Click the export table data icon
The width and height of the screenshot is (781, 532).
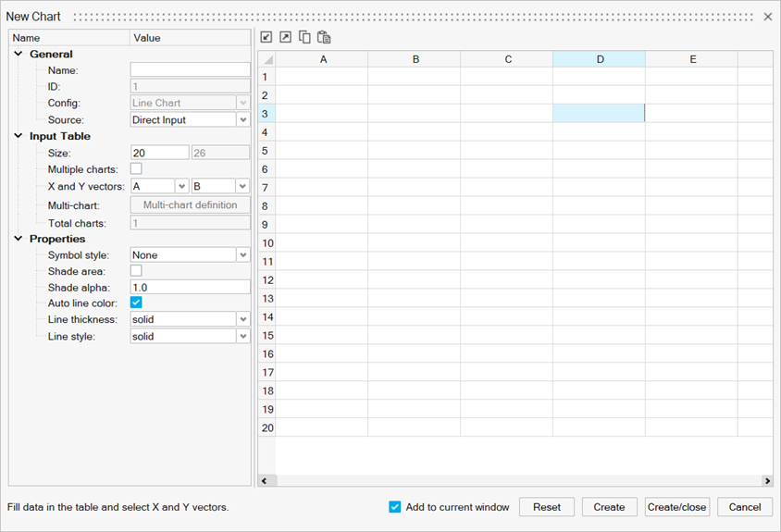pos(285,37)
